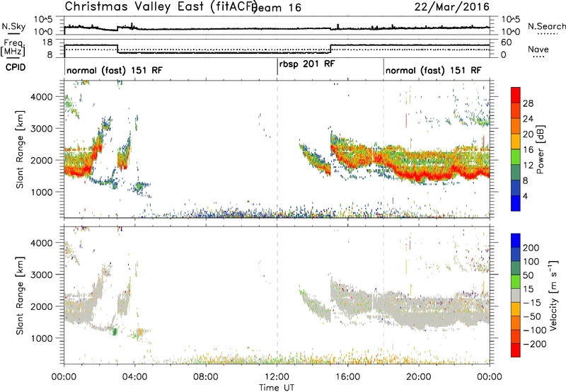Image resolution: width=566 pixels, height=392 pixels.
Task: Click the '24' label on Power color bar
Action: click(x=528, y=119)
